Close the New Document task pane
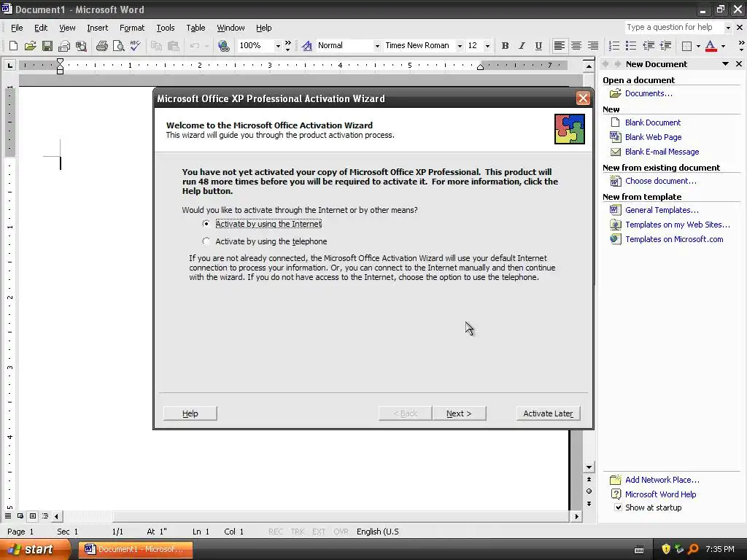The image size is (747, 560). (x=739, y=64)
